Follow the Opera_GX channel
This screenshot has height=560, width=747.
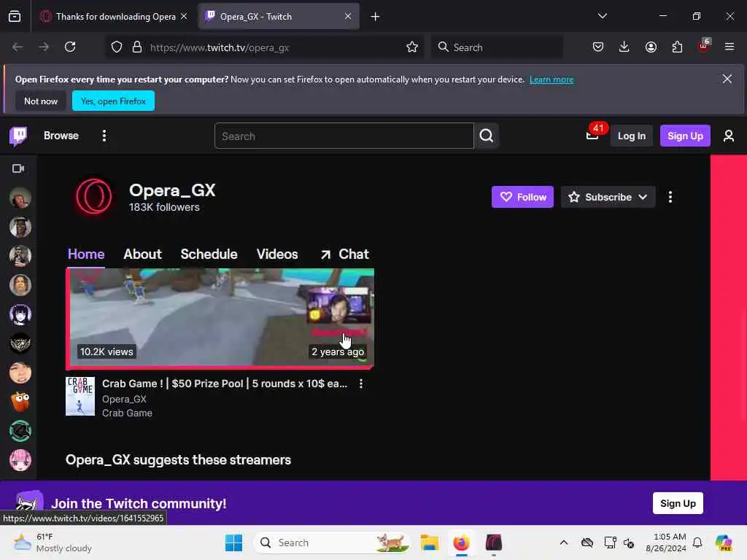click(x=522, y=197)
